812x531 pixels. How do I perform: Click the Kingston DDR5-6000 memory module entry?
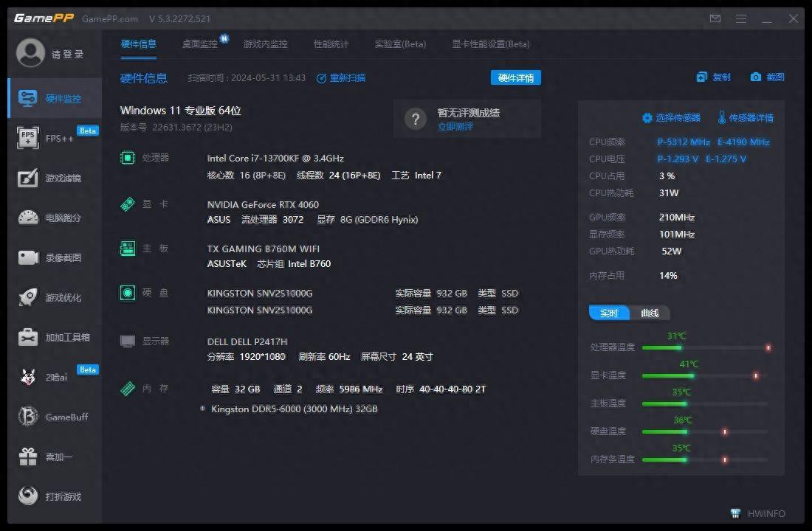[294, 409]
